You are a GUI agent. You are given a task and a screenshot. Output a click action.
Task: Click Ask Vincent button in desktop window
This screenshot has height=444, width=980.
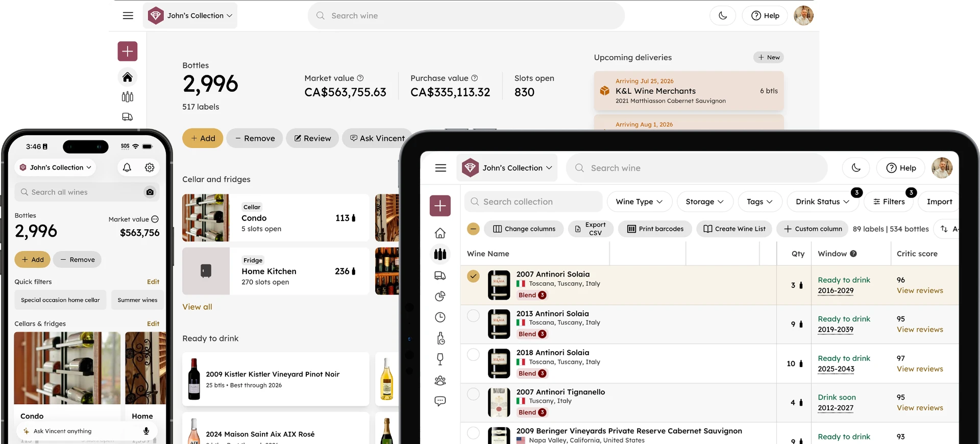(378, 138)
